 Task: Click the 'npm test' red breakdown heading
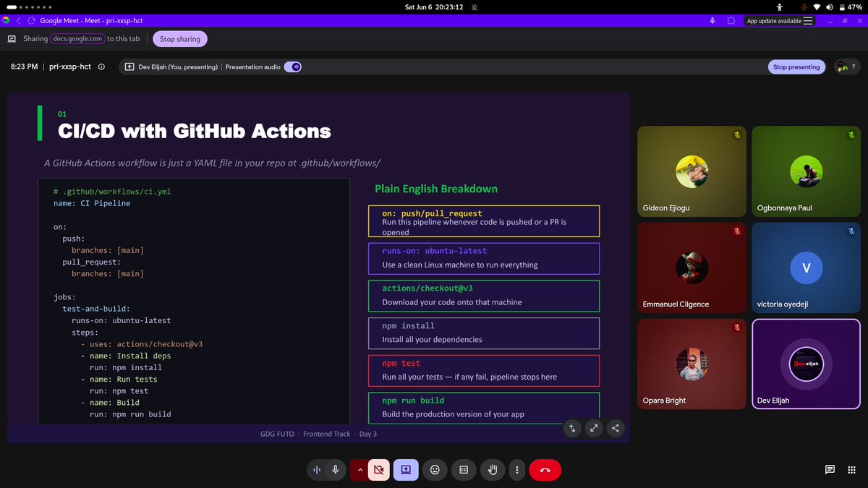(x=401, y=363)
